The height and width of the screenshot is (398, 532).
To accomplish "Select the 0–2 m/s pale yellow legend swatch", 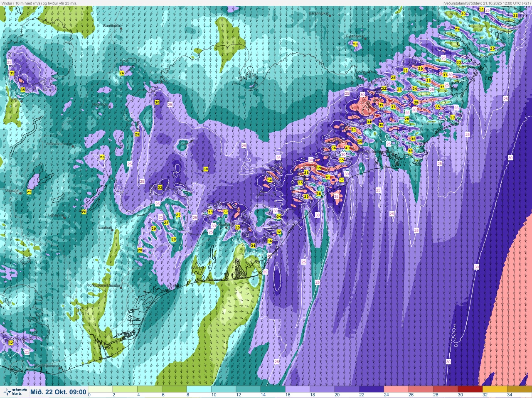I will [101, 389].
